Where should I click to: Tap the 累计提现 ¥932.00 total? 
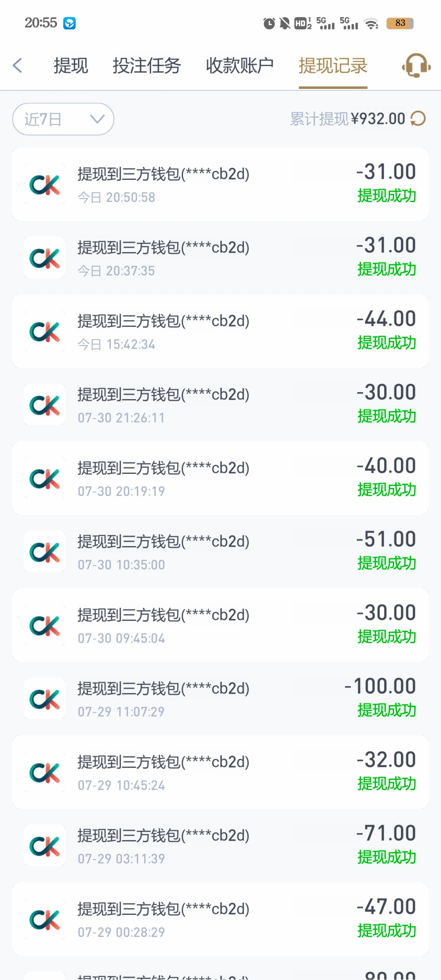pos(348,119)
